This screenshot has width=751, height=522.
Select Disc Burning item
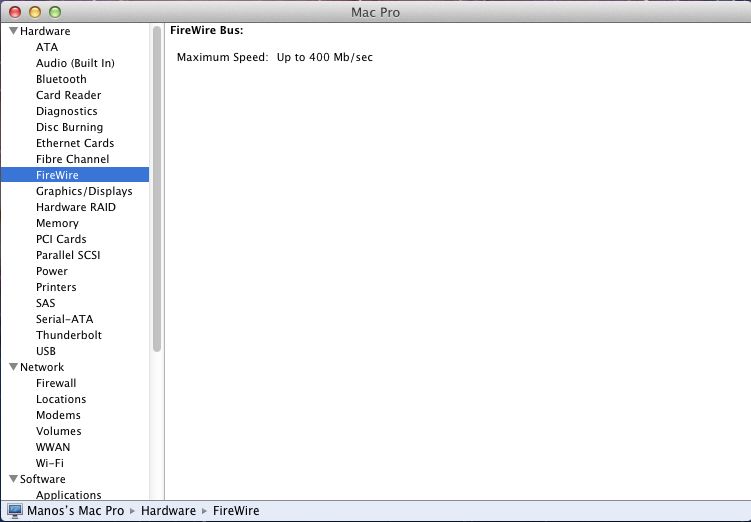tap(69, 127)
